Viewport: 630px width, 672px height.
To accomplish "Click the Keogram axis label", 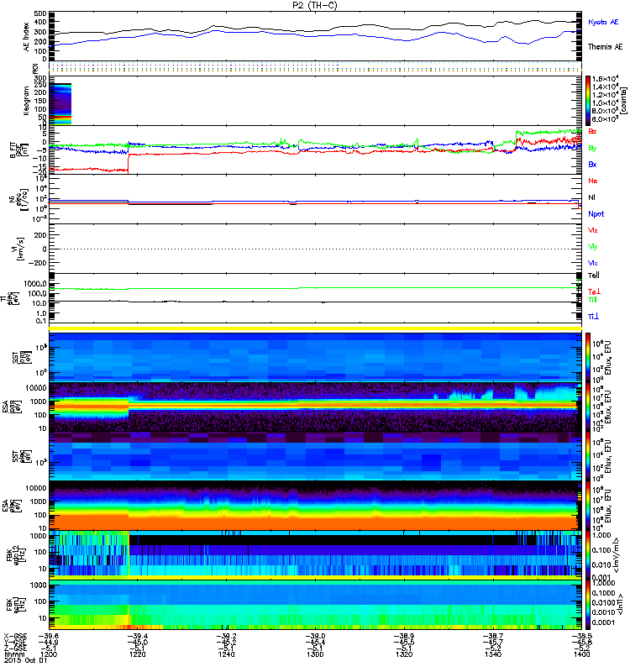I will (26, 101).
